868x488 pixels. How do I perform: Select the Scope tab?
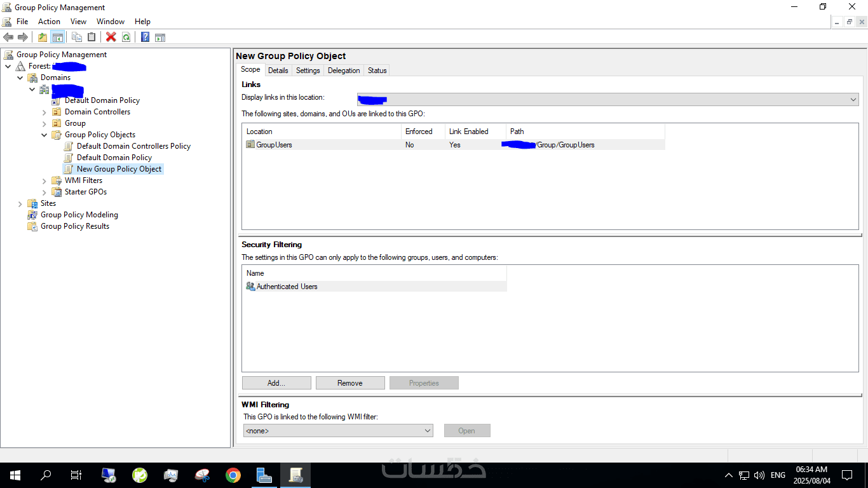250,70
